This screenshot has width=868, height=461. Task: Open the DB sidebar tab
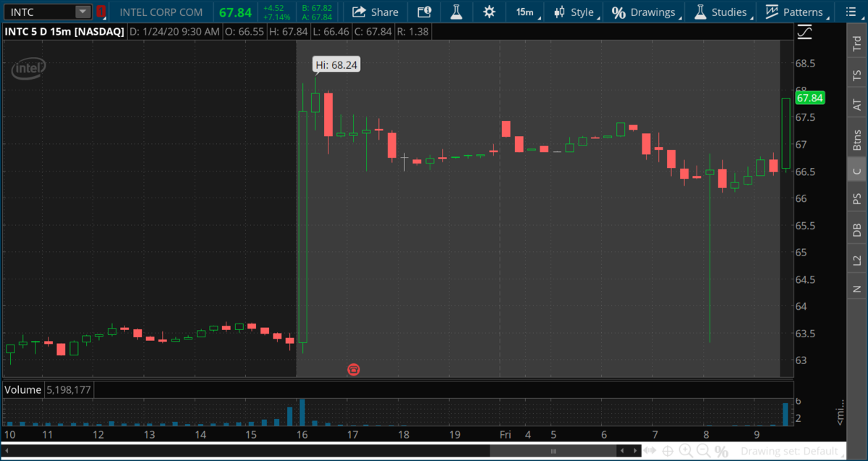pos(857,230)
